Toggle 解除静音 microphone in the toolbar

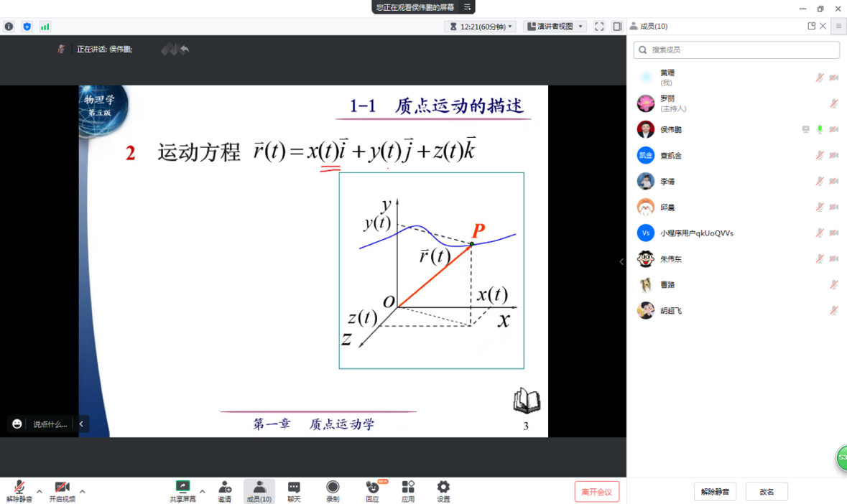pos(19,491)
